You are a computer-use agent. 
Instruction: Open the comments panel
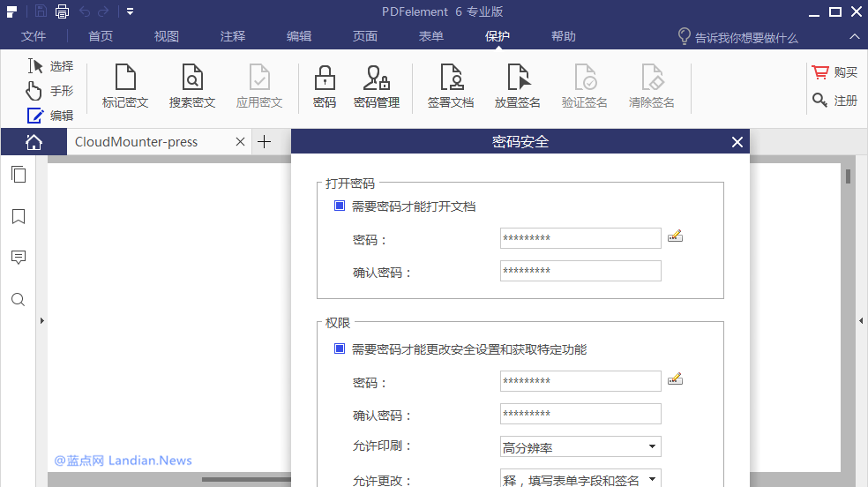[19, 258]
